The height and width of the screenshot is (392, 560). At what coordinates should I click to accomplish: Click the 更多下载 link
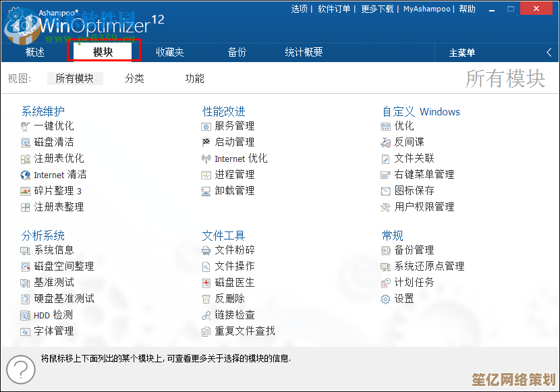pyautogui.click(x=377, y=9)
